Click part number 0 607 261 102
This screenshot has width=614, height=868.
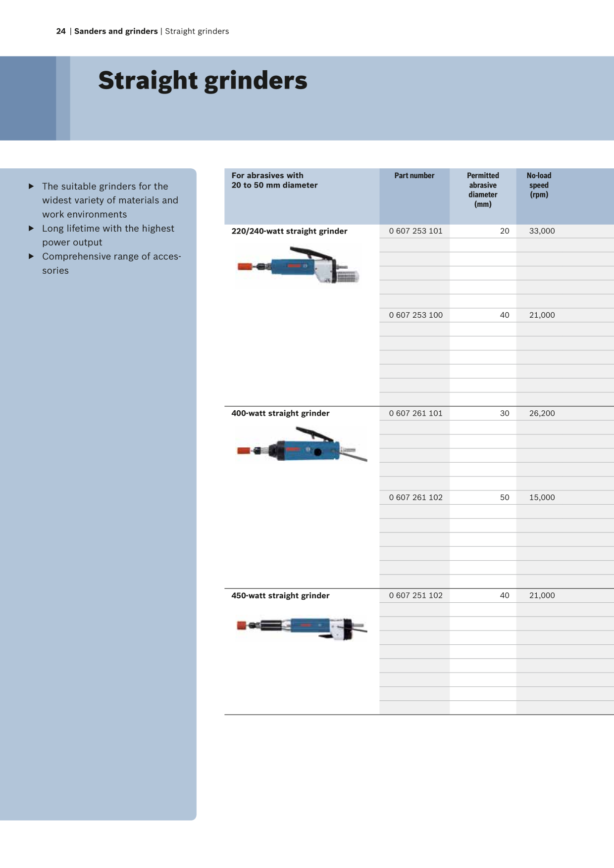[416, 497]
